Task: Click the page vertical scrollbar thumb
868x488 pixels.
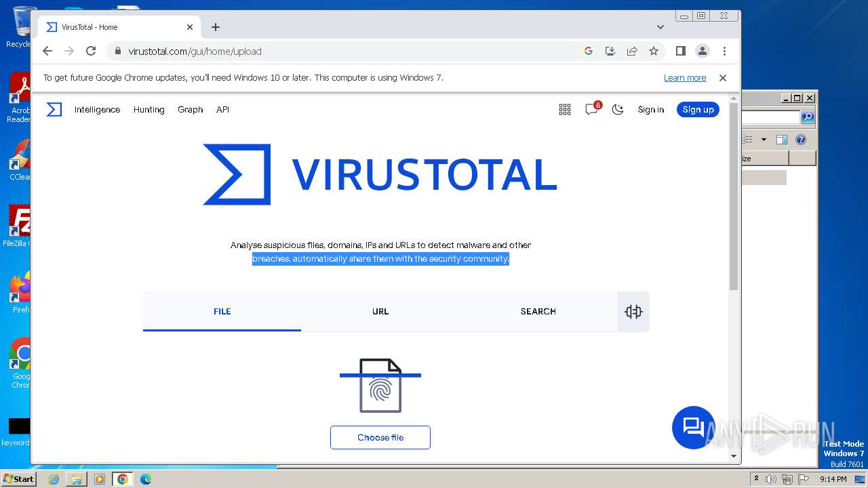Action: (734, 197)
